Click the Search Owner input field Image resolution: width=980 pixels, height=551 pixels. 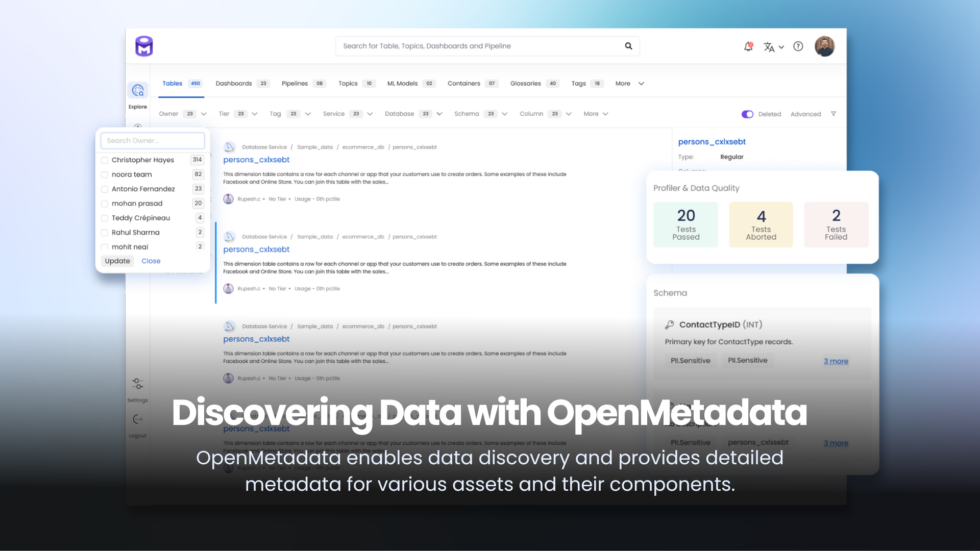coord(152,140)
